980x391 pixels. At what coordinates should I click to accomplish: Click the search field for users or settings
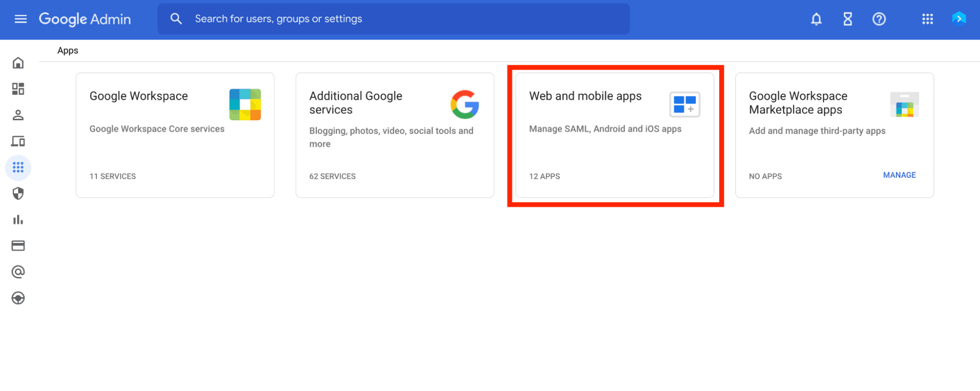coord(393,19)
